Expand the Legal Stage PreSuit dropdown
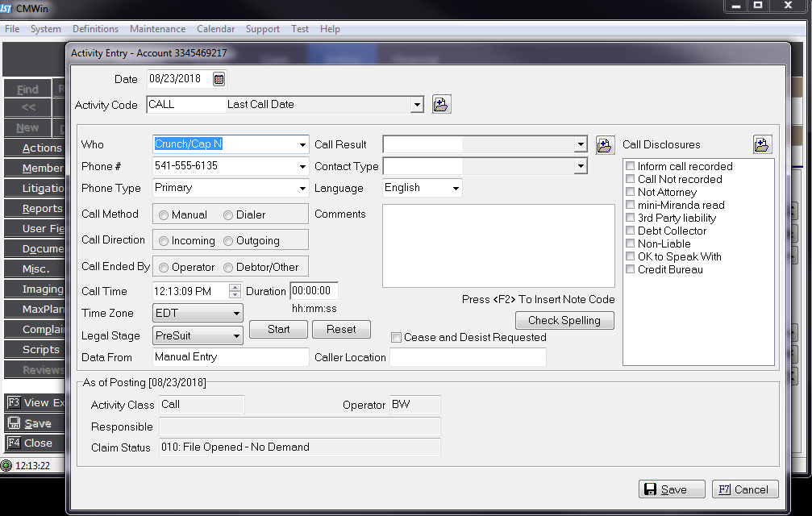Viewport: 812px width, 516px height. click(236, 336)
